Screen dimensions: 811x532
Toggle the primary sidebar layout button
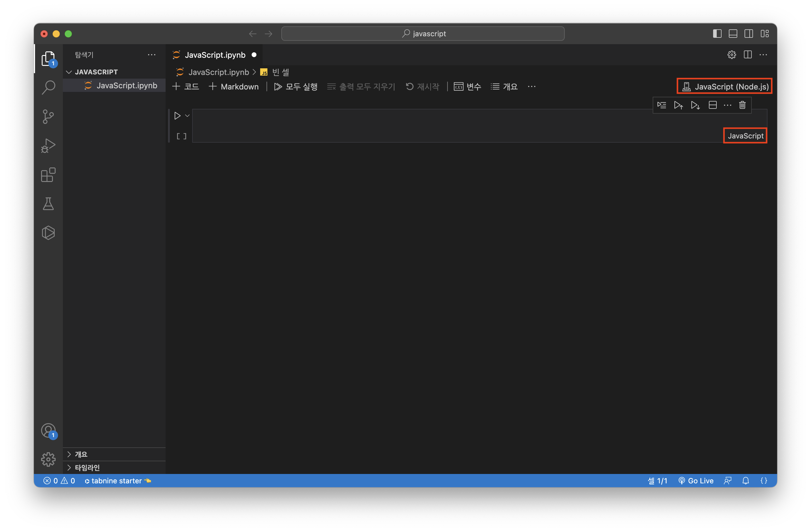point(717,33)
